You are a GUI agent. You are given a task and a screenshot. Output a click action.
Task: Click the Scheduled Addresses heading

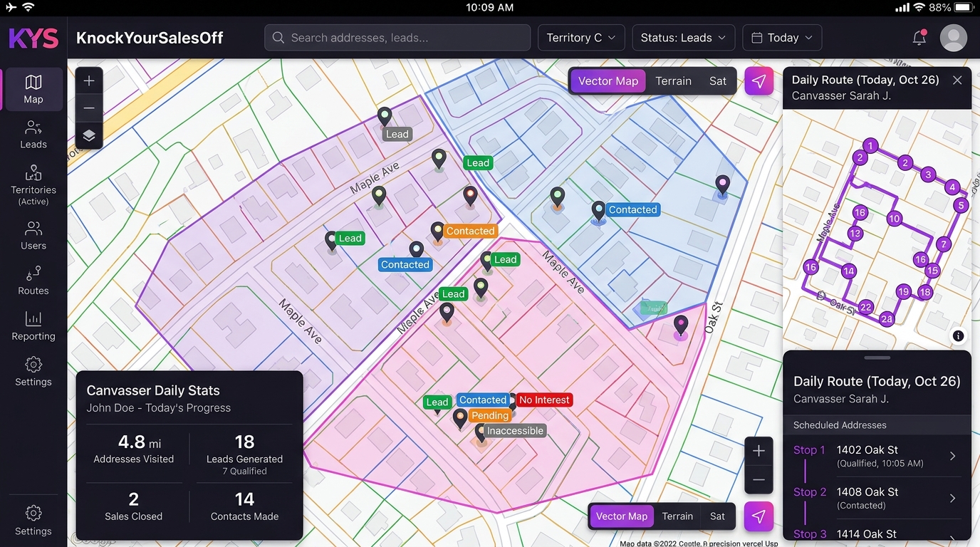(x=840, y=425)
